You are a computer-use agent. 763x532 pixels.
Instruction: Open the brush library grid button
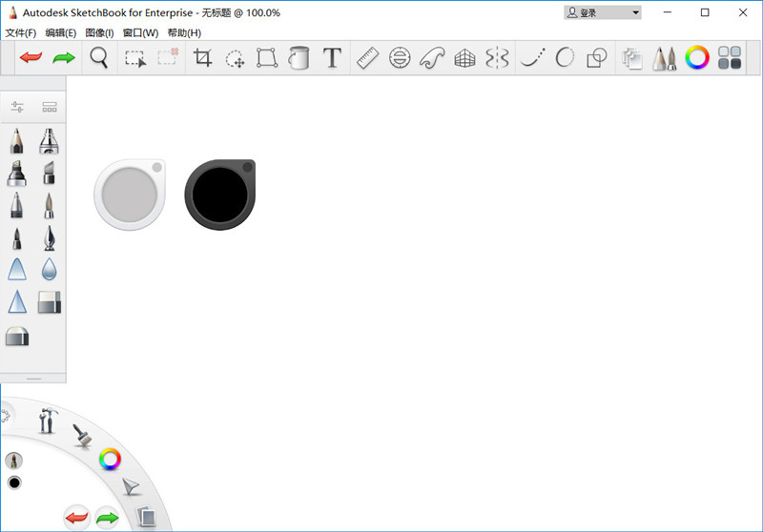[50, 107]
